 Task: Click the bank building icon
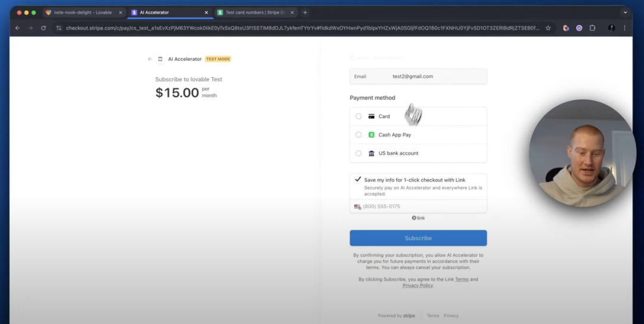[371, 153]
